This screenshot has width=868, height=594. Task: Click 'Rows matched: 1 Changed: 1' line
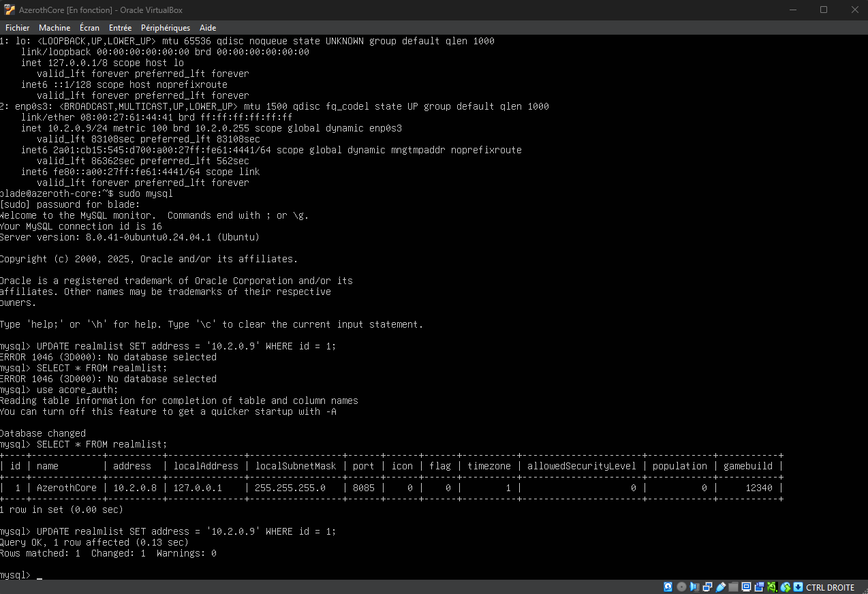coord(108,553)
